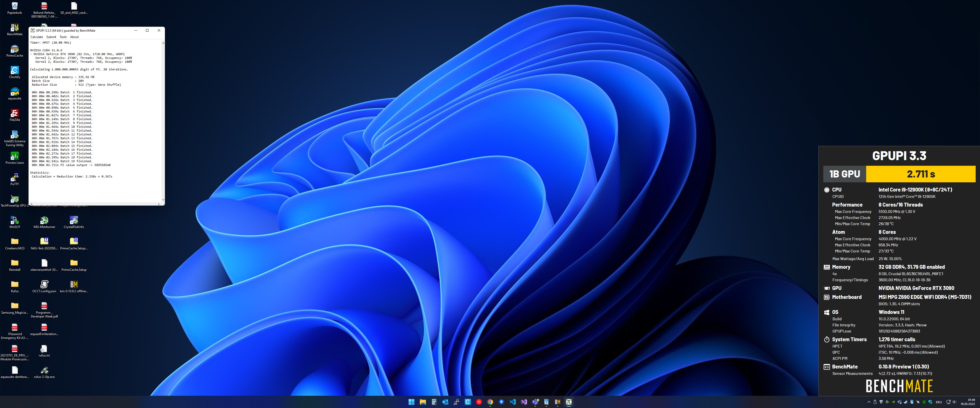The image size is (980, 408).
Task: Select the Process Lasso desktop icon
Action: [15, 158]
